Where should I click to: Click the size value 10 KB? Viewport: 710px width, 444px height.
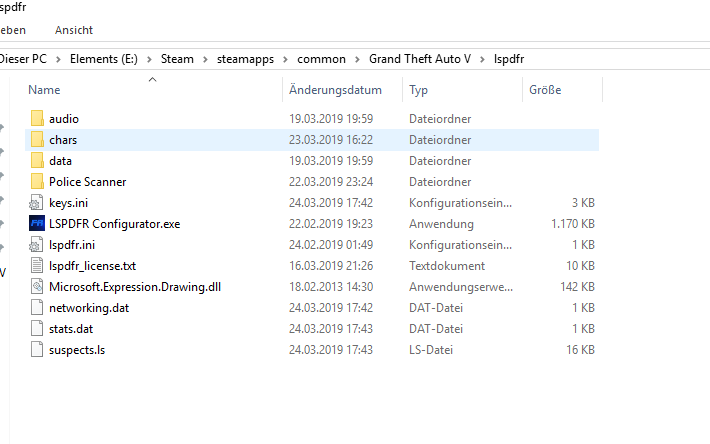click(580, 266)
